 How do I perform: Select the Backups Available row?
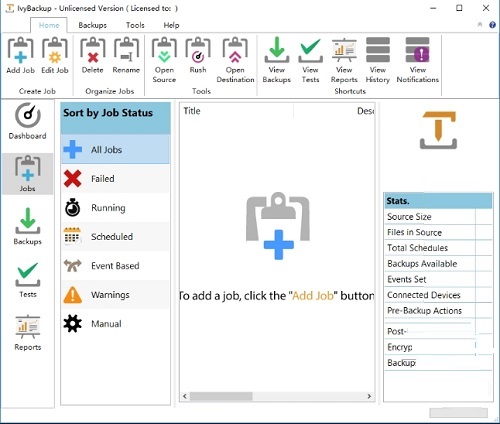click(438, 264)
